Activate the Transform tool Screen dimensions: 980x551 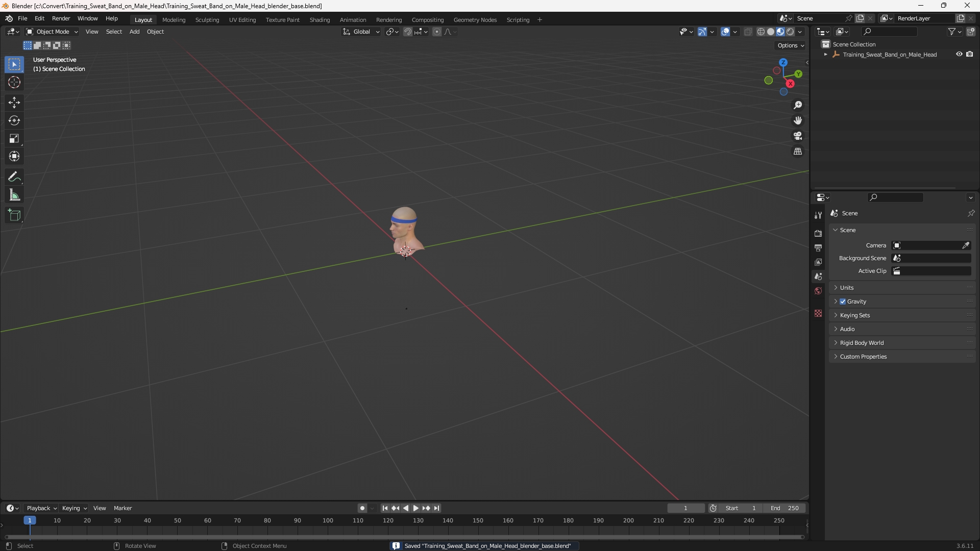pyautogui.click(x=14, y=156)
